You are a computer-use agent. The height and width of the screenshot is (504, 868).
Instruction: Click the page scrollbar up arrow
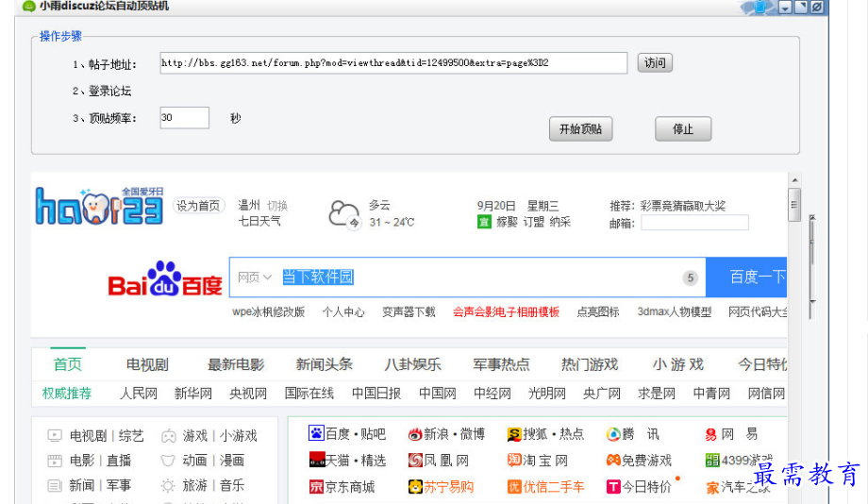(x=795, y=180)
